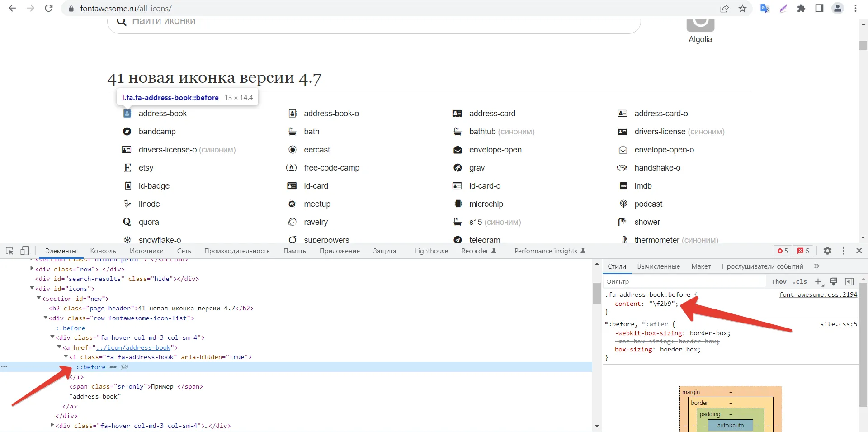This screenshot has height=432, width=868.
Task: Open DevTools customize three-dot menu
Action: [844, 251]
